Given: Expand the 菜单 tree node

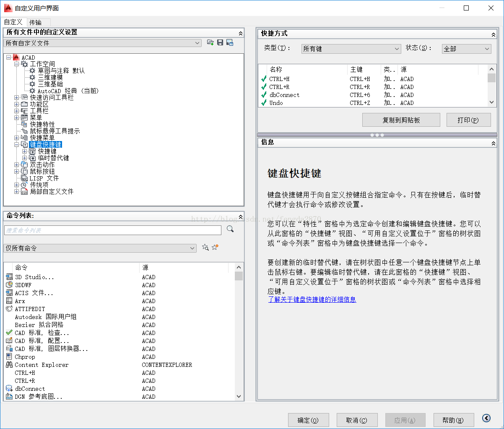Looking at the screenshot, I should (x=17, y=118).
